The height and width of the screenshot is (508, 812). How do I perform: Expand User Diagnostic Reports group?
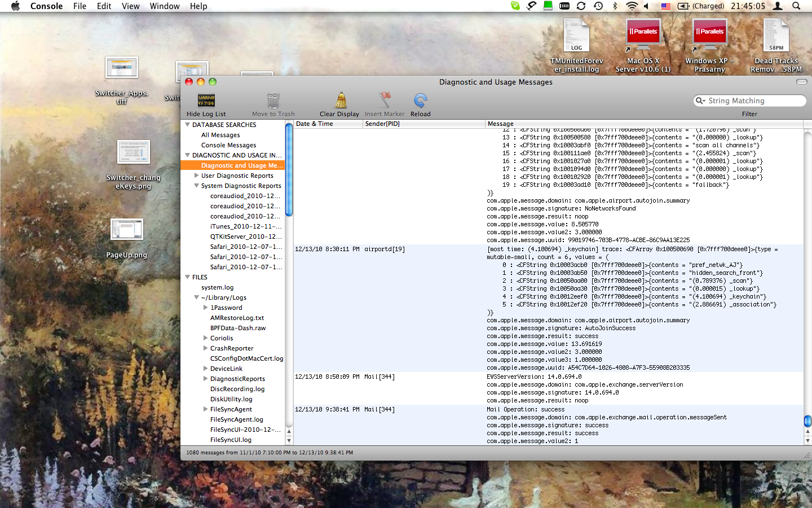point(197,176)
